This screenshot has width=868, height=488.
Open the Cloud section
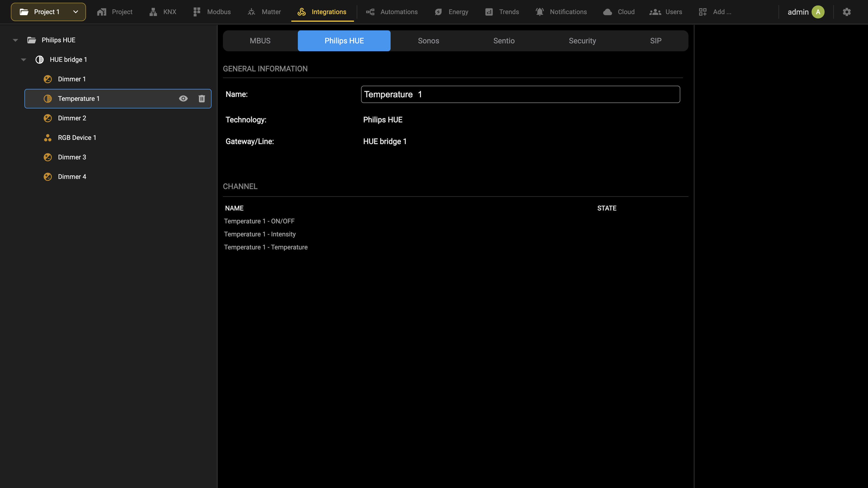619,12
